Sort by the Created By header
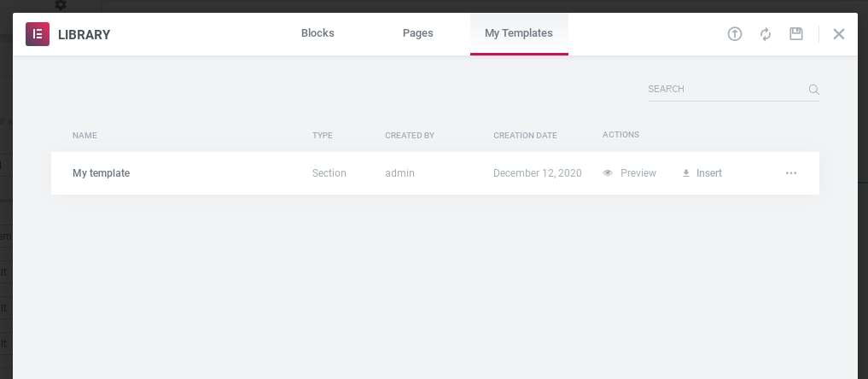The height and width of the screenshot is (379, 868). [x=410, y=136]
